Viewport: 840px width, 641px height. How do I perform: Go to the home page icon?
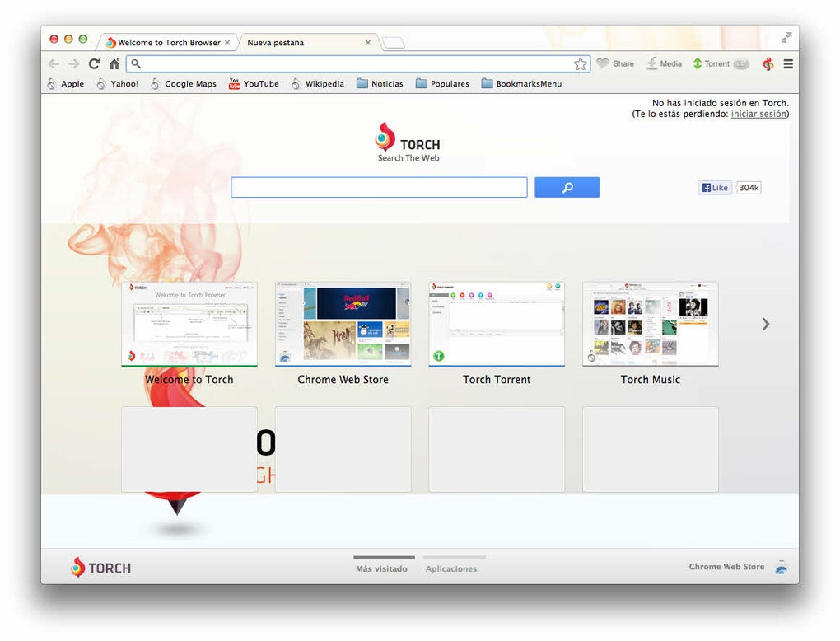click(x=114, y=63)
